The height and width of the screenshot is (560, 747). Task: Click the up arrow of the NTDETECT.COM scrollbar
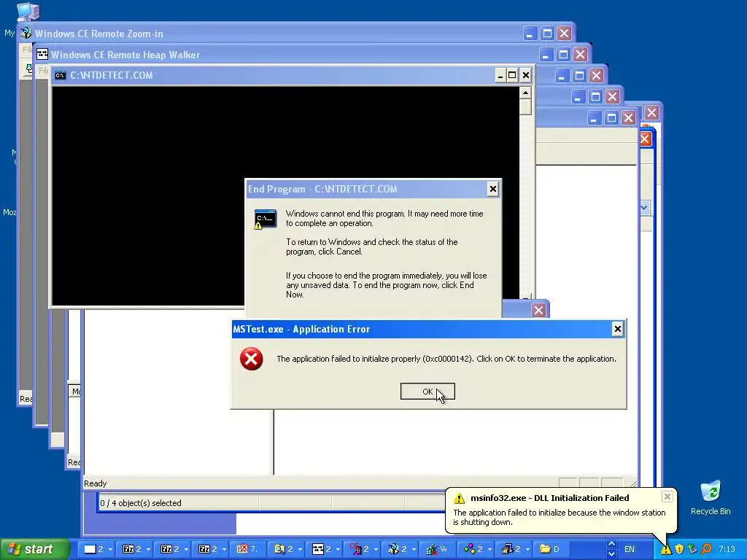click(525, 93)
